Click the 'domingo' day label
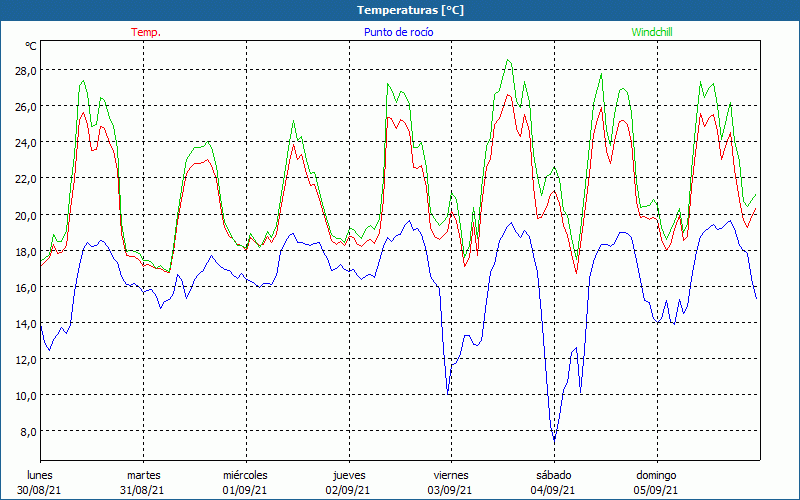Viewport: 800px width, 500px height. pyautogui.click(x=656, y=475)
